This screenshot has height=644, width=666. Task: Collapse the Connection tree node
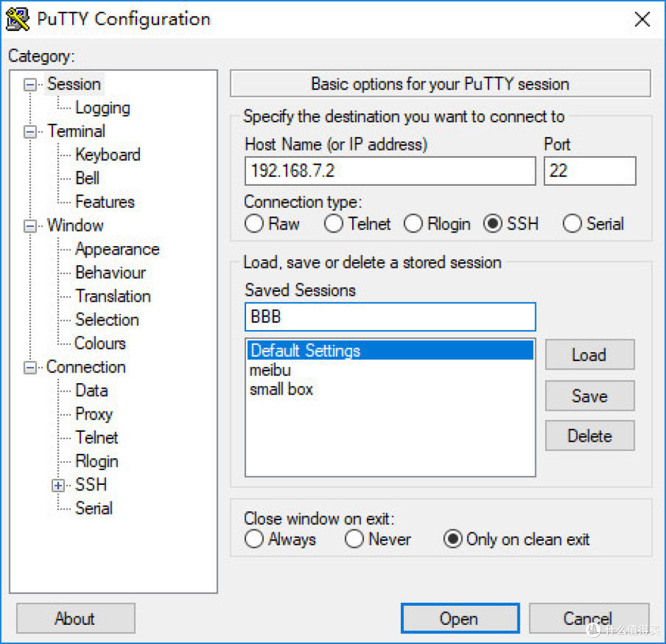tap(30, 368)
